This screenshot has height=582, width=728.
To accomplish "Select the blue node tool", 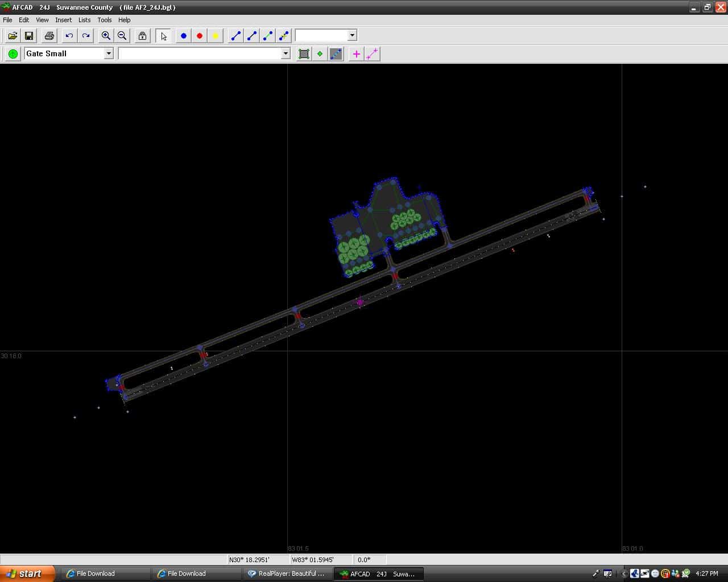I will pyautogui.click(x=183, y=36).
